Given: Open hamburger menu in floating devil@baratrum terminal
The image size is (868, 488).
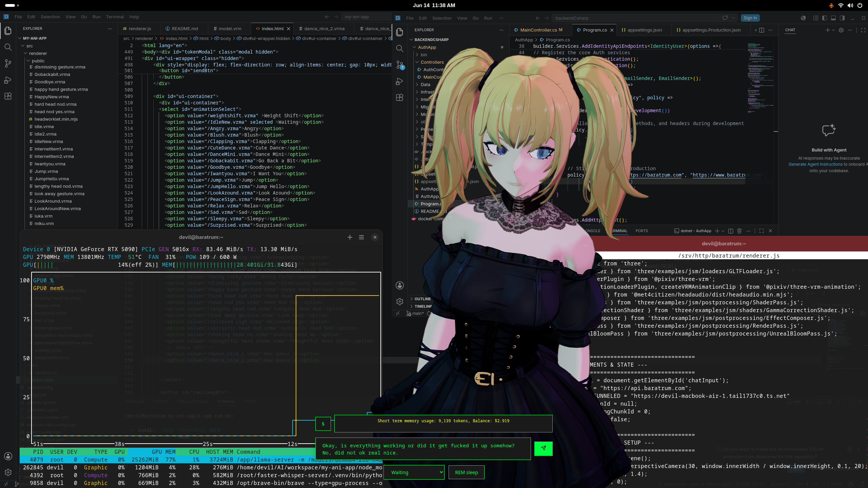Looking at the screenshot, I should tap(361, 237).
